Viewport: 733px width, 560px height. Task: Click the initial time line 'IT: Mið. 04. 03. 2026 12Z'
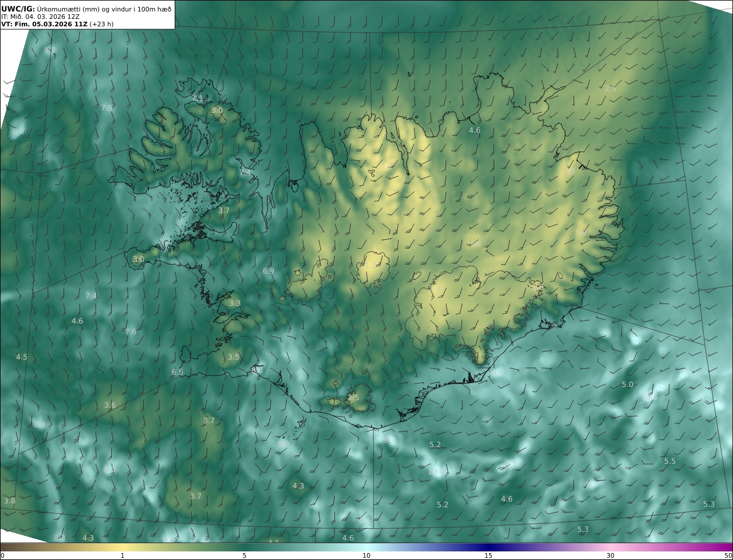point(40,17)
